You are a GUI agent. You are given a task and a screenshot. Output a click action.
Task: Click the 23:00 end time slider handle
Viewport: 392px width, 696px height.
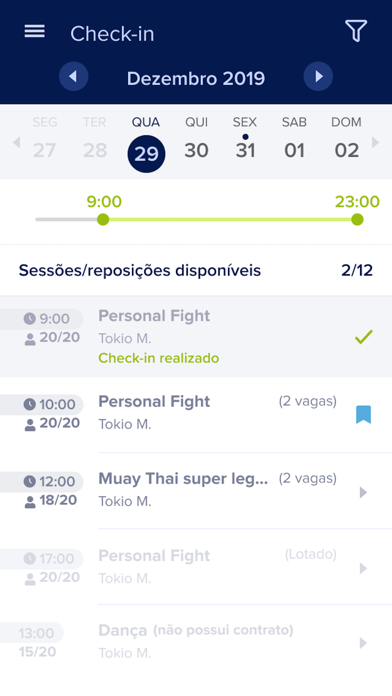tap(357, 219)
